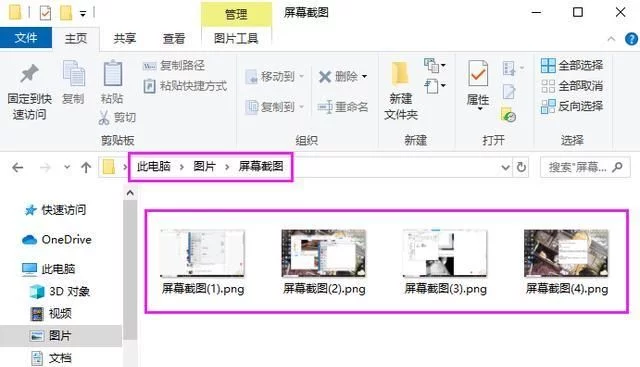Collapse the ribbon with the chevron
Image resolution: width=640 pixels, height=367 pixels.
(611, 39)
